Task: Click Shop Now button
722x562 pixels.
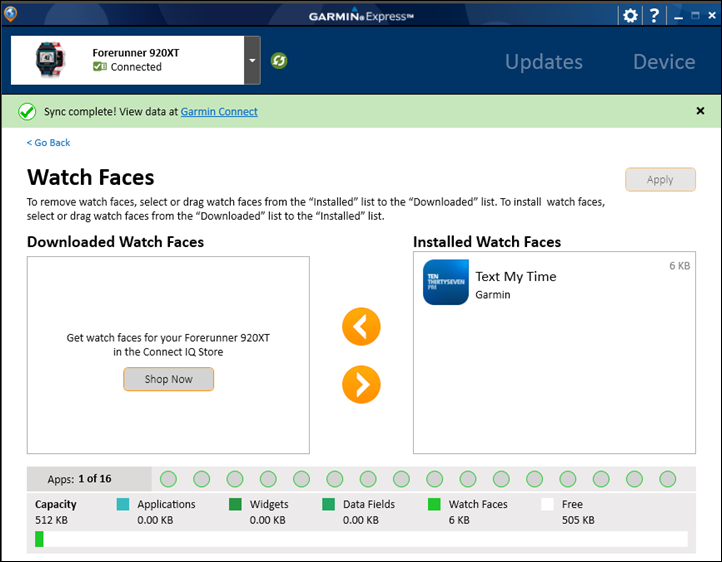Action: [x=169, y=379]
